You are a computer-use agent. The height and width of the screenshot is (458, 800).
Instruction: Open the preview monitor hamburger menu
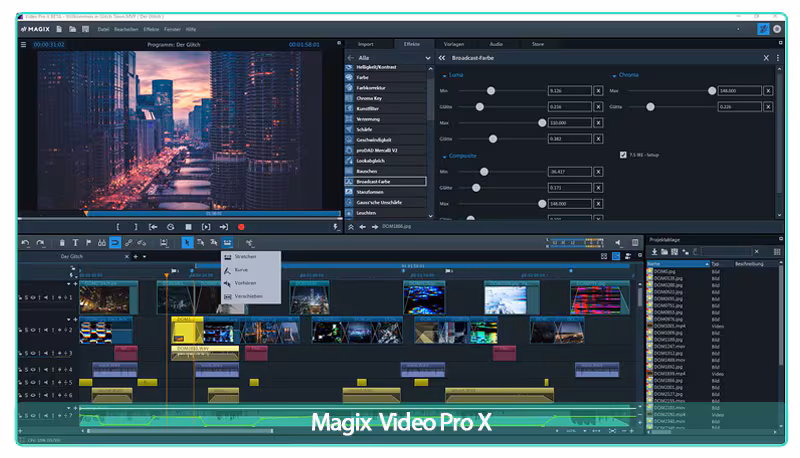click(23, 45)
